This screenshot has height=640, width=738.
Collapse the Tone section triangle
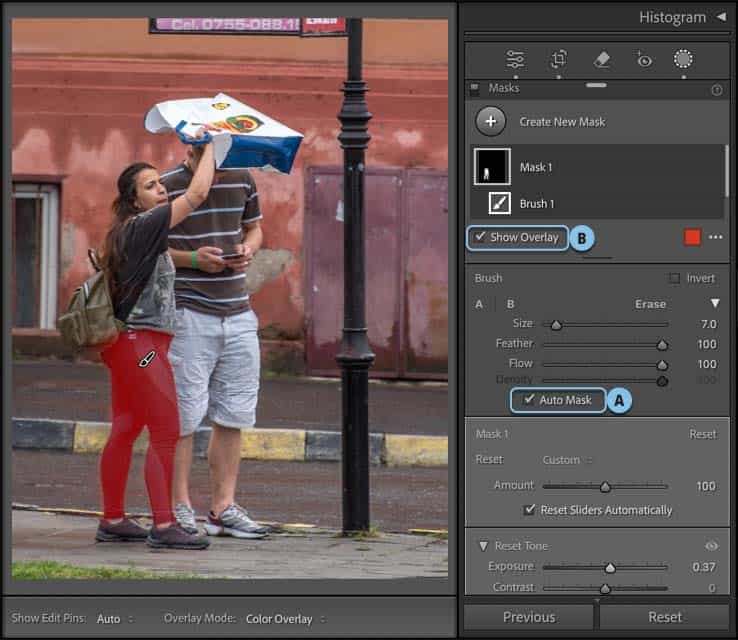point(483,546)
